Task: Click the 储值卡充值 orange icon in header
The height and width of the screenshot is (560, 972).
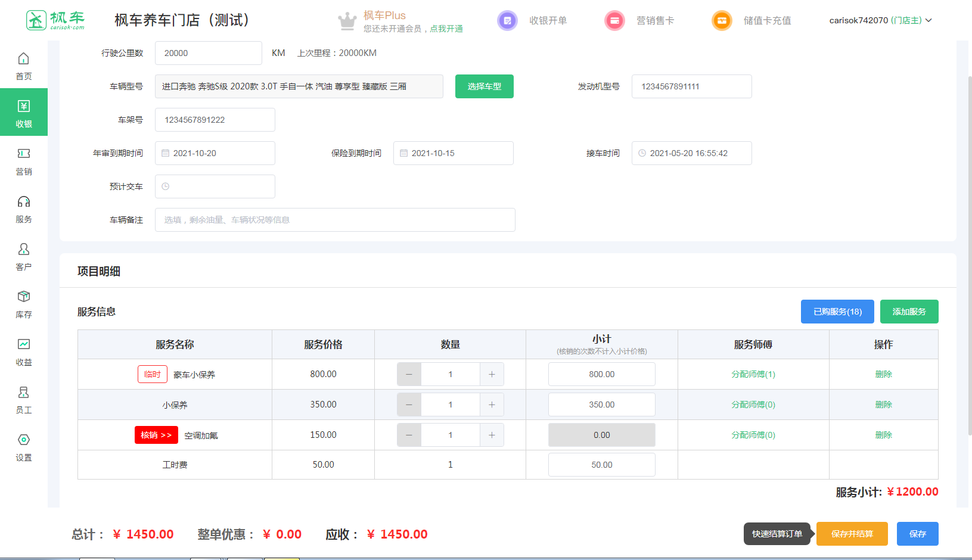Action: point(722,21)
